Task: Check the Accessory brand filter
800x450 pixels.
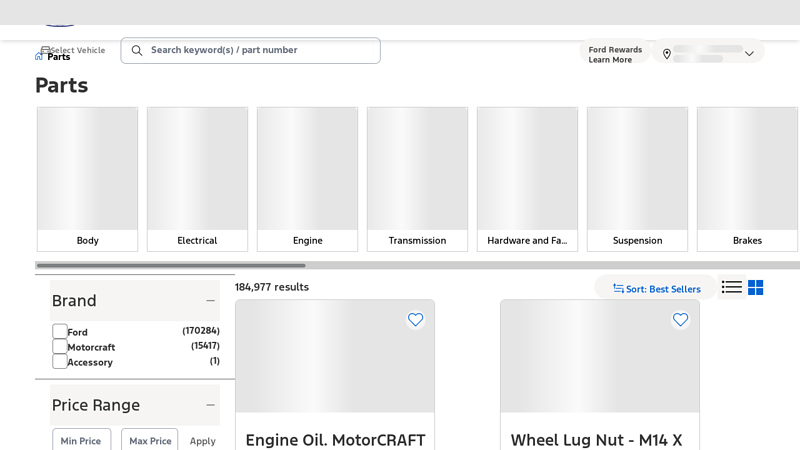Action: coord(60,361)
